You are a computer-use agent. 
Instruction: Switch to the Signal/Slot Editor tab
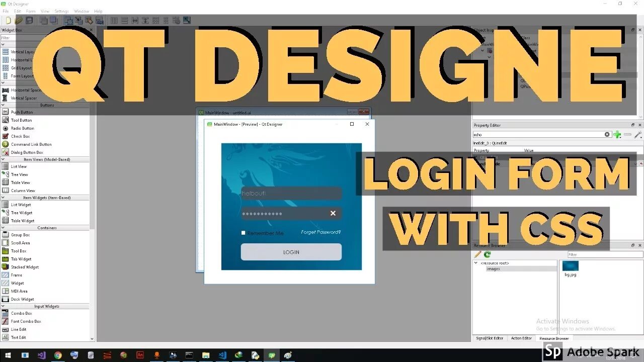click(x=490, y=338)
